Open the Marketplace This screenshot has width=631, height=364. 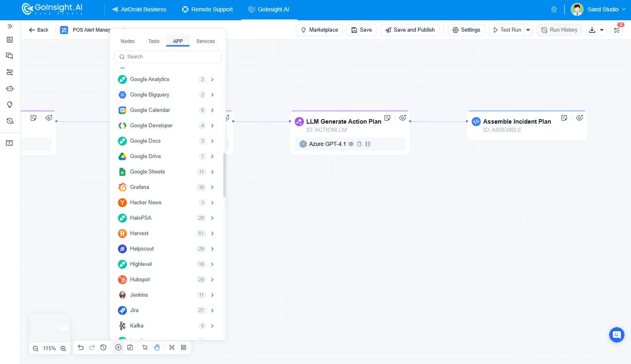[x=319, y=30]
